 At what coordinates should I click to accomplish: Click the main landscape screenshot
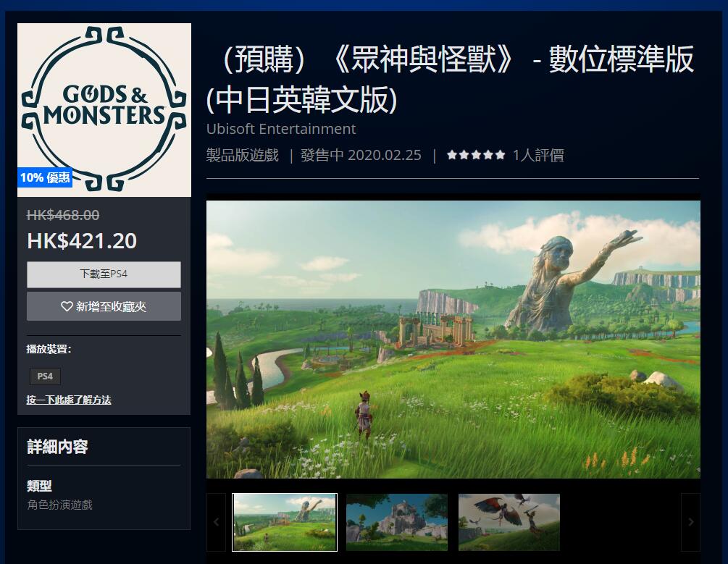click(453, 340)
